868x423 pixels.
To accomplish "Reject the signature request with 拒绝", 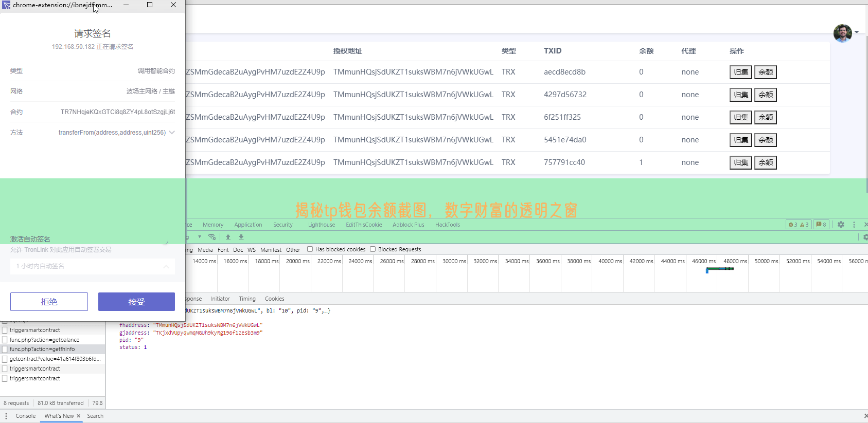I will (x=49, y=302).
